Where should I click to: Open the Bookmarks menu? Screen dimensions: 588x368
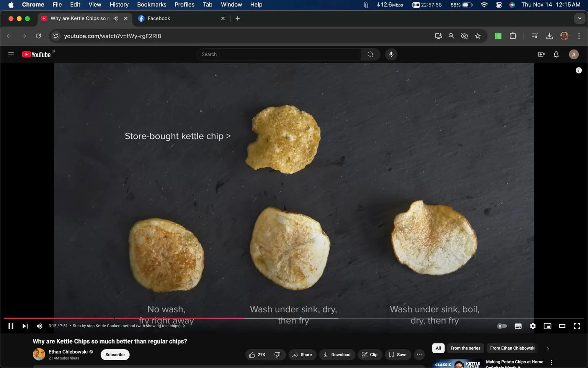[151, 5]
